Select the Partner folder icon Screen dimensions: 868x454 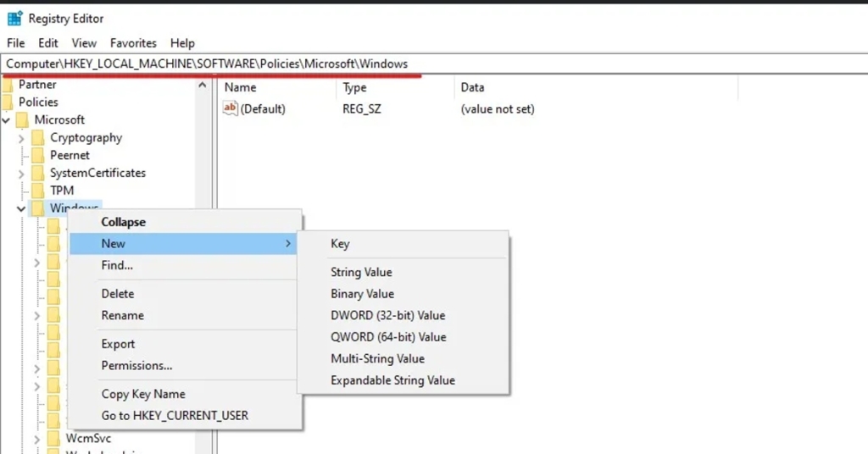click(x=7, y=85)
